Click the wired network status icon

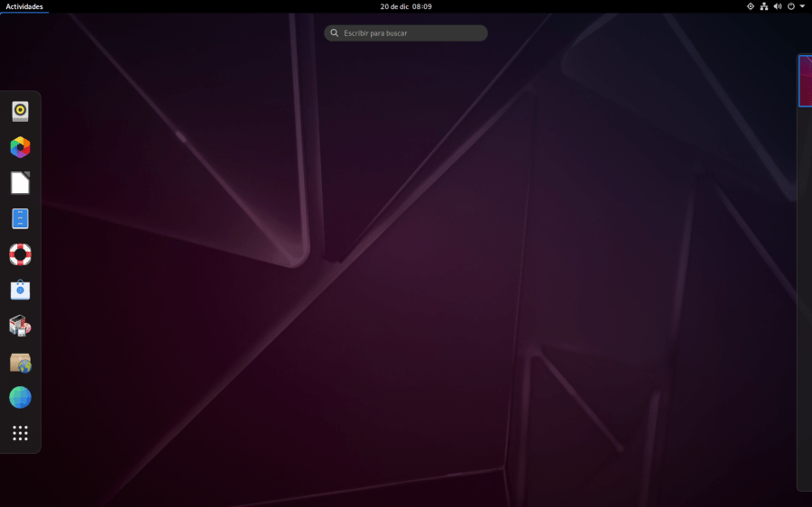click(763, 6)
